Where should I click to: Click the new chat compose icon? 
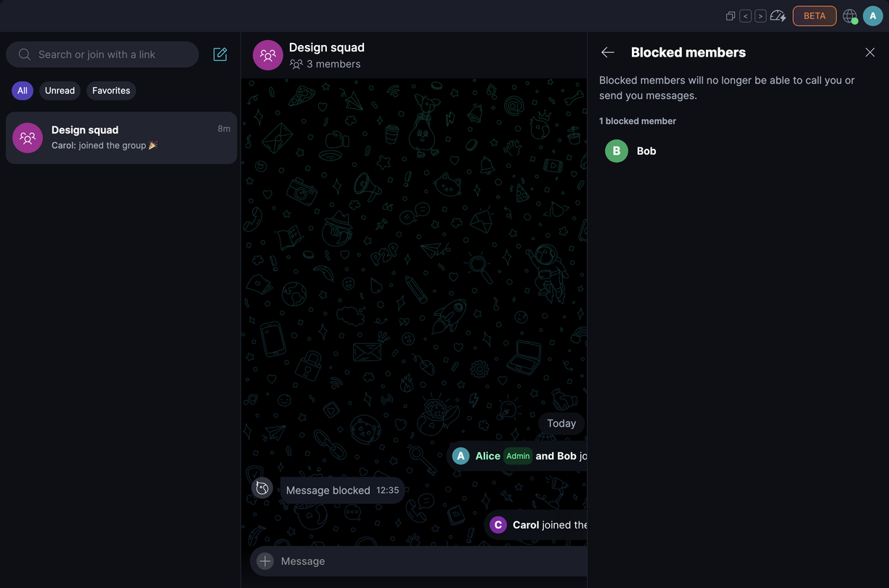(x=220, y=54)
